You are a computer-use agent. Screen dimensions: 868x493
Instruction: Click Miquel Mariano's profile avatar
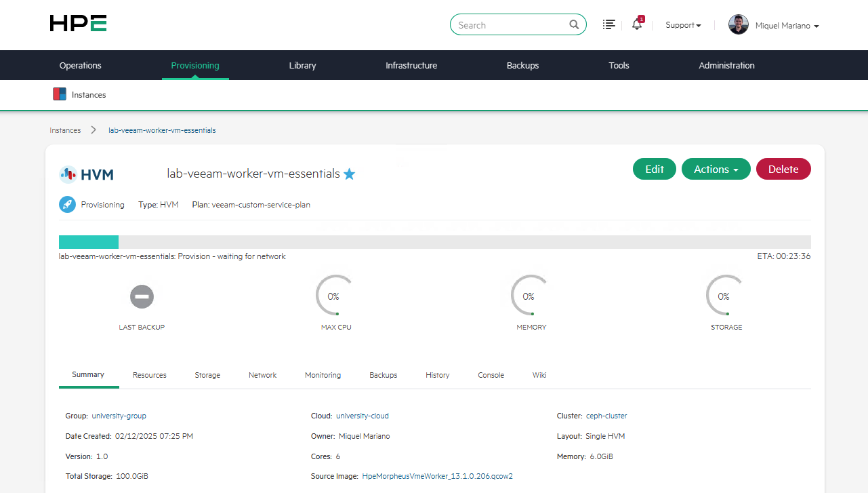coord(739,25)
